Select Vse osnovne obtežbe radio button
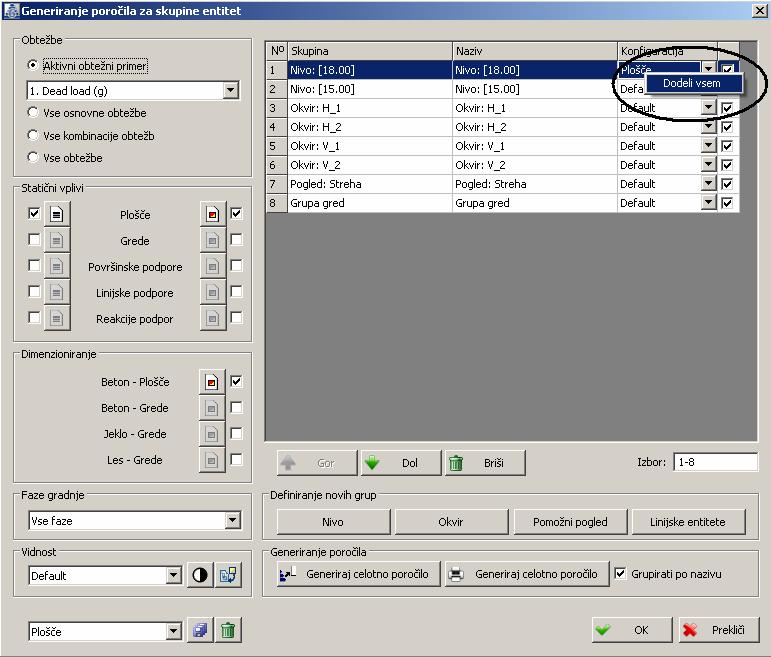Viewport: 771px width, 657px height. [x=33, y=113]
